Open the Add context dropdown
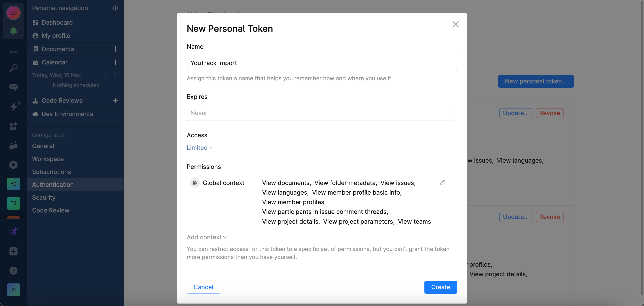 [x=206, y=237]
